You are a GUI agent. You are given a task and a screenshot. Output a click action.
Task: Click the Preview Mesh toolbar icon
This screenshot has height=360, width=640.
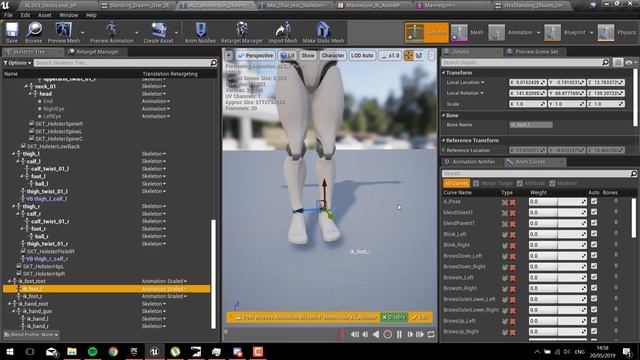tap(64, 33)
